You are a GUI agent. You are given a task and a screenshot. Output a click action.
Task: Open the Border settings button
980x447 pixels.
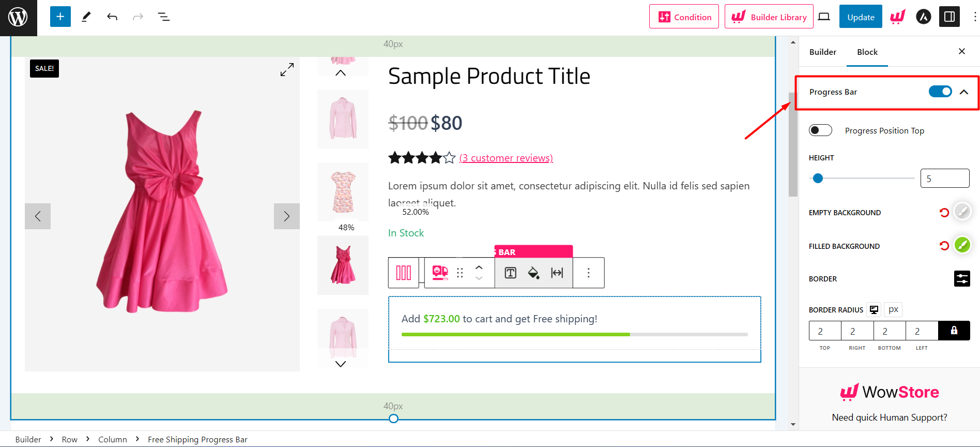coord(962,278)
